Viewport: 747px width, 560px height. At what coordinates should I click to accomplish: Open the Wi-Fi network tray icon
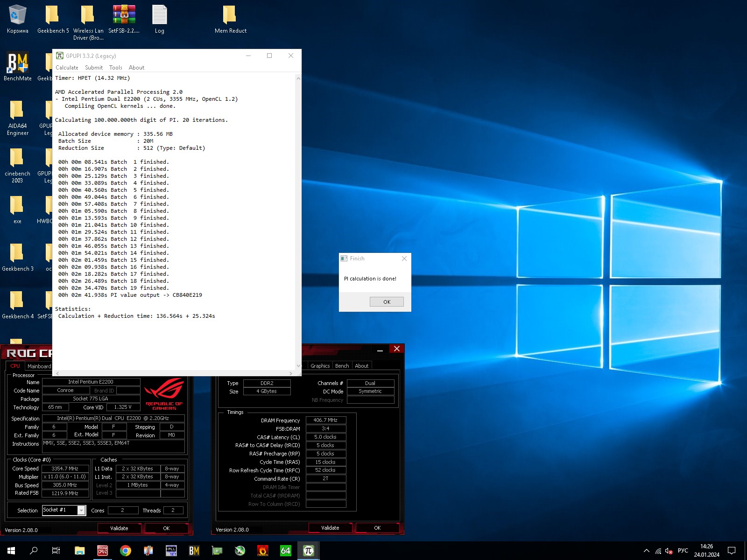(658, 551)
